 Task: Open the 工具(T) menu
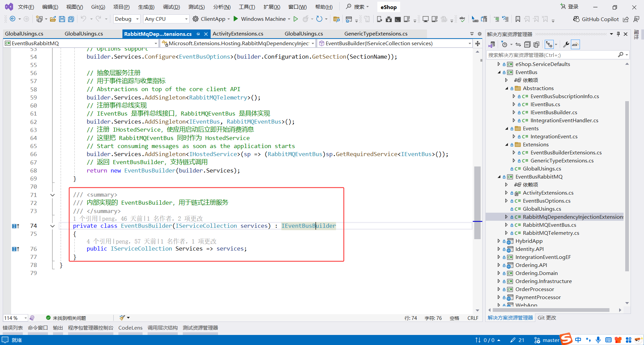(x=247, y=7)
